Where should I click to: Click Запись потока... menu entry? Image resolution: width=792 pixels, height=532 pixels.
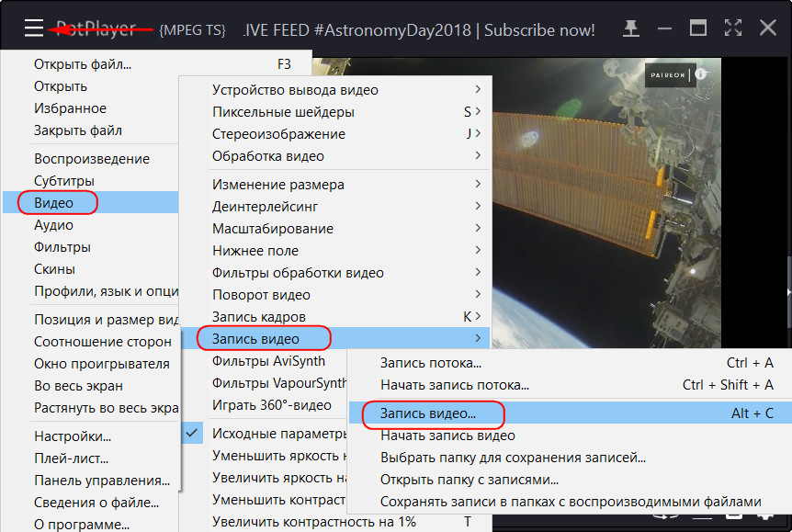(430, 363)
